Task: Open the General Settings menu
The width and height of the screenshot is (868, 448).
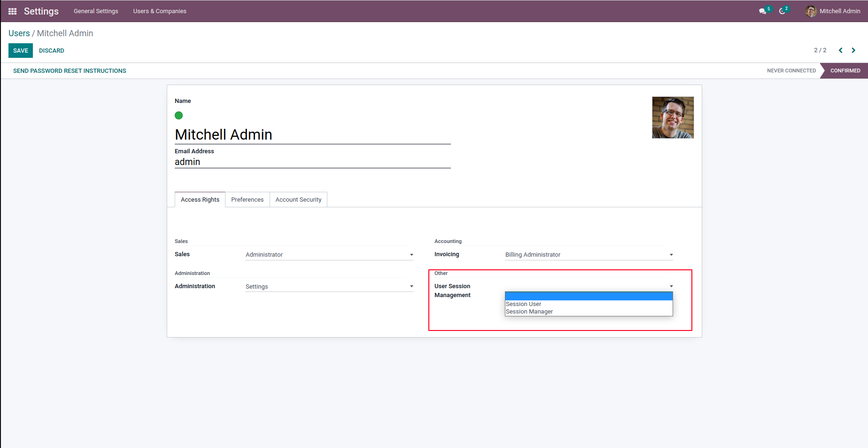Action: point(96,11)
